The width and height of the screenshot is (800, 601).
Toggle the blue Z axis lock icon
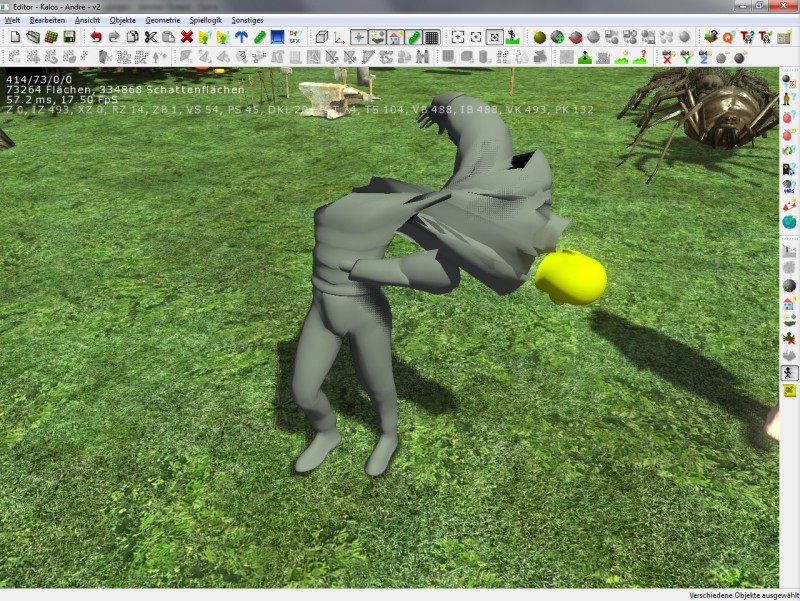[705, 57]
